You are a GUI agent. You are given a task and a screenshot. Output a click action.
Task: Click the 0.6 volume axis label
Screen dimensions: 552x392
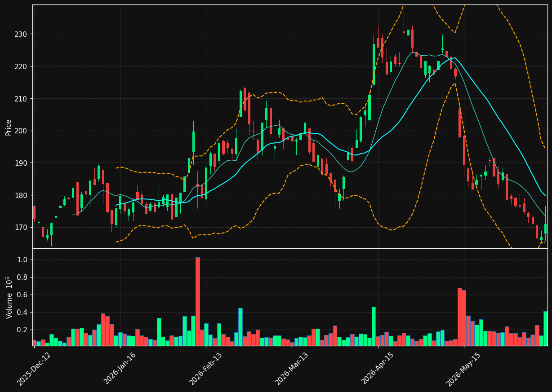tap(22, 295)
